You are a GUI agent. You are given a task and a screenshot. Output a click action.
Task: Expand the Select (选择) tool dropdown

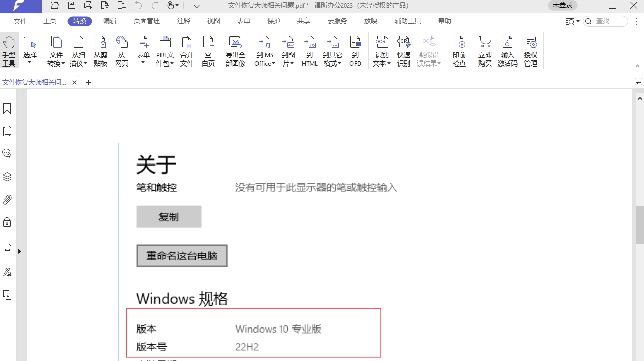[x=30, y=63]
